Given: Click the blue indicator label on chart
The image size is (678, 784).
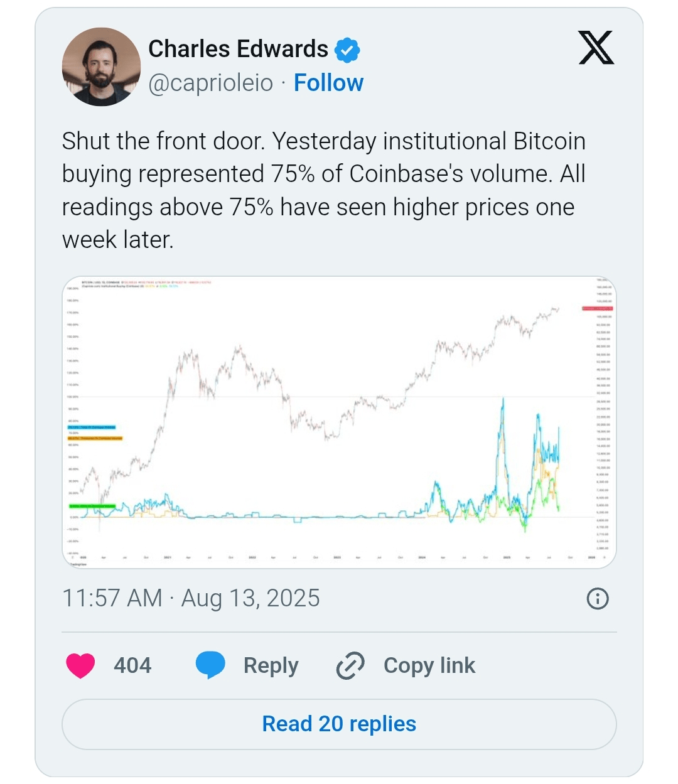Looking at the screenshot, I should coord(92,427).
